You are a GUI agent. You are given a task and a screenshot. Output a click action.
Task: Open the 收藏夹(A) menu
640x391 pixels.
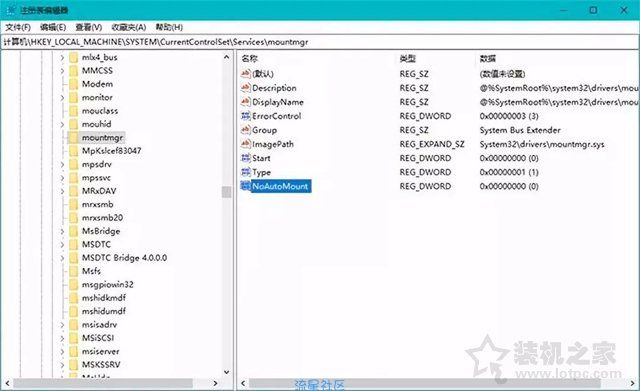[129, 27]
